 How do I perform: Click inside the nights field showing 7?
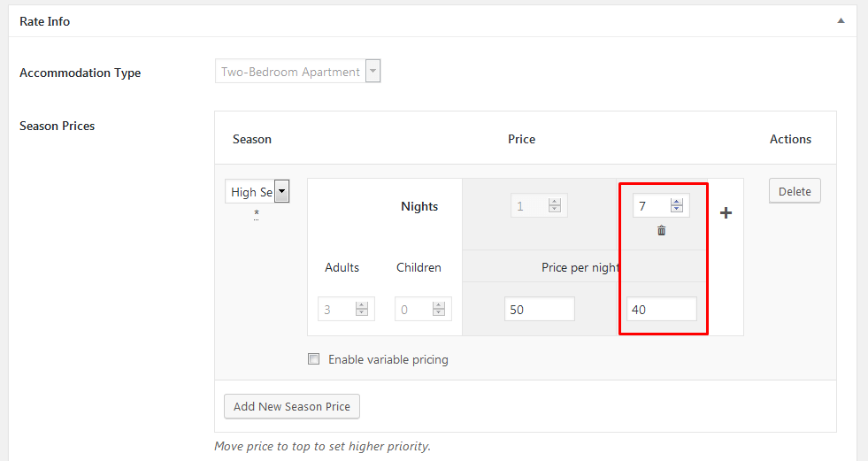651,206
